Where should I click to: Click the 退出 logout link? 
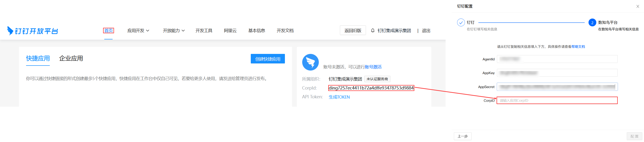pos(426,31)
